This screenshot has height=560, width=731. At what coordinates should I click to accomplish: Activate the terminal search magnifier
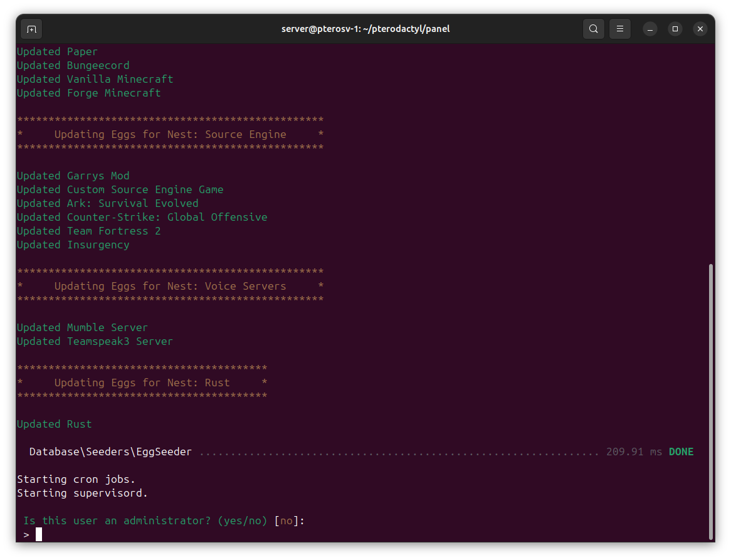point(593,29)
